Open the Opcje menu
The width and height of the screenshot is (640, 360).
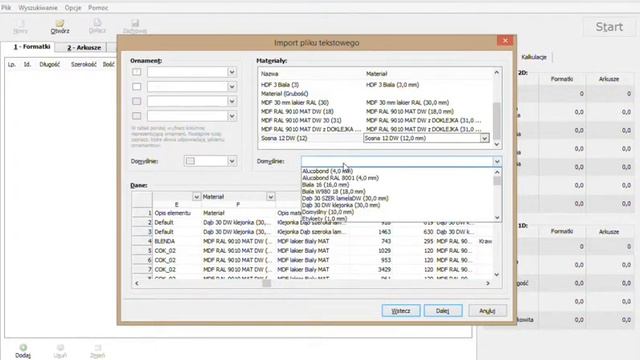click(73, 8)
